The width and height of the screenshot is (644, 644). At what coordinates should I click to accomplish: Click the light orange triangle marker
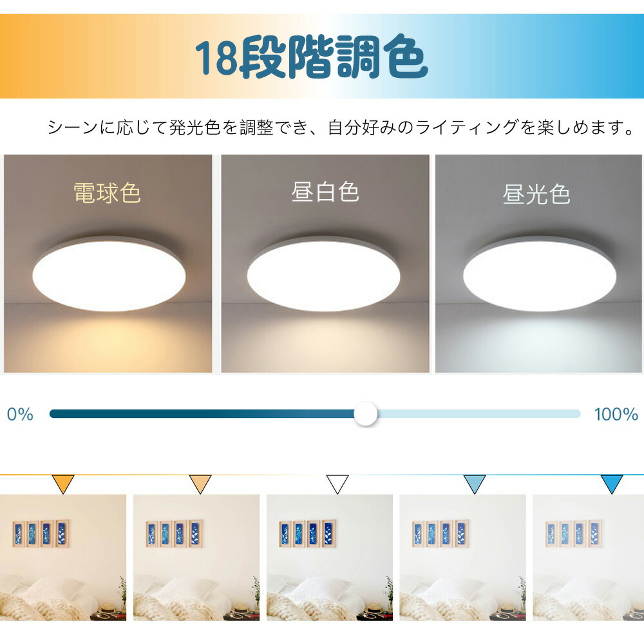click(x=200, y=484)
